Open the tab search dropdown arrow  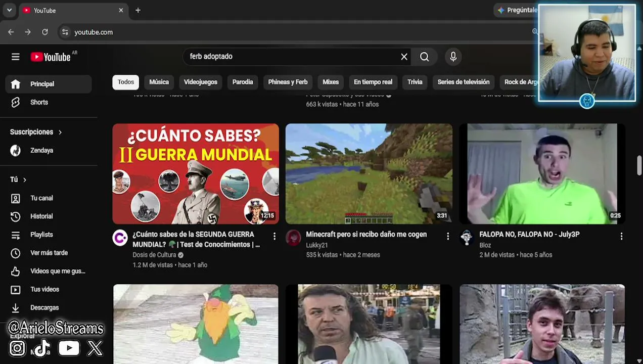[x=9, y=10]
